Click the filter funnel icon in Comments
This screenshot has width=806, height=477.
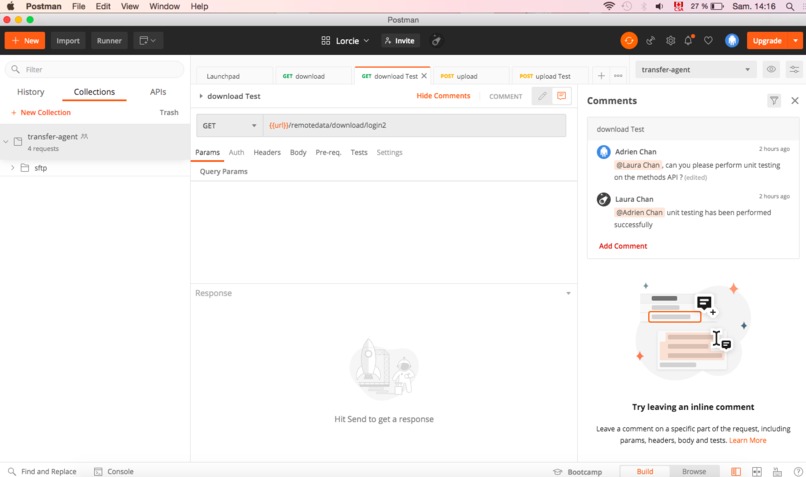(774, 101)
